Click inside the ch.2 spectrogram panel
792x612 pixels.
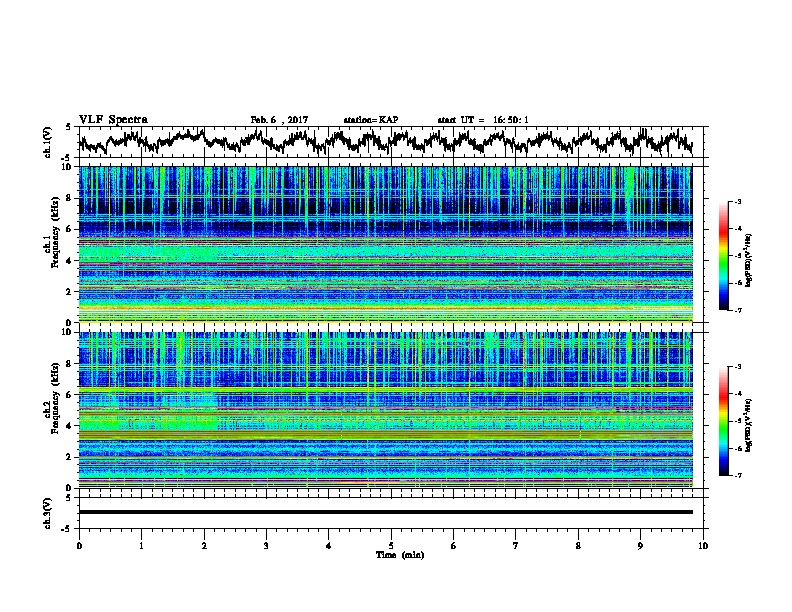386,410
